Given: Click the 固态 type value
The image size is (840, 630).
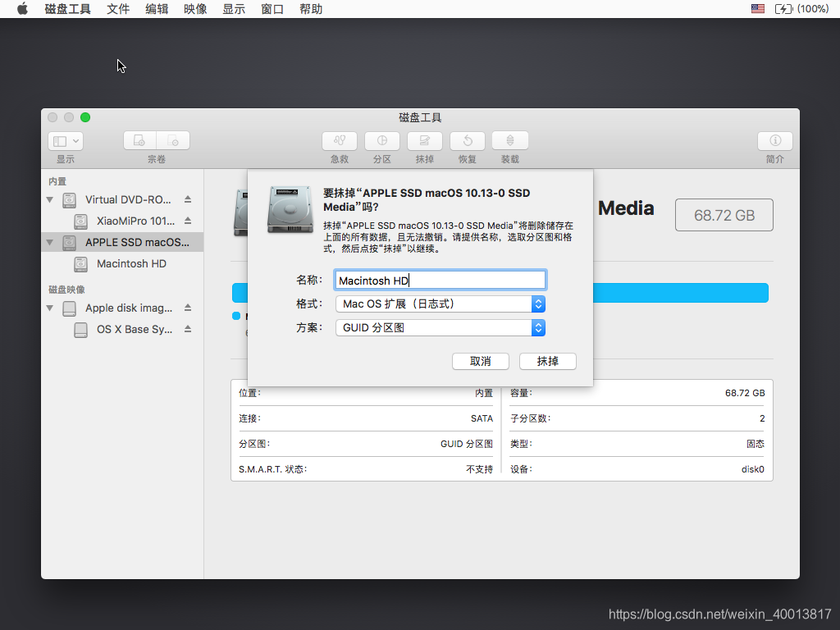Looking at the screenshot, I should pos(756,444).
